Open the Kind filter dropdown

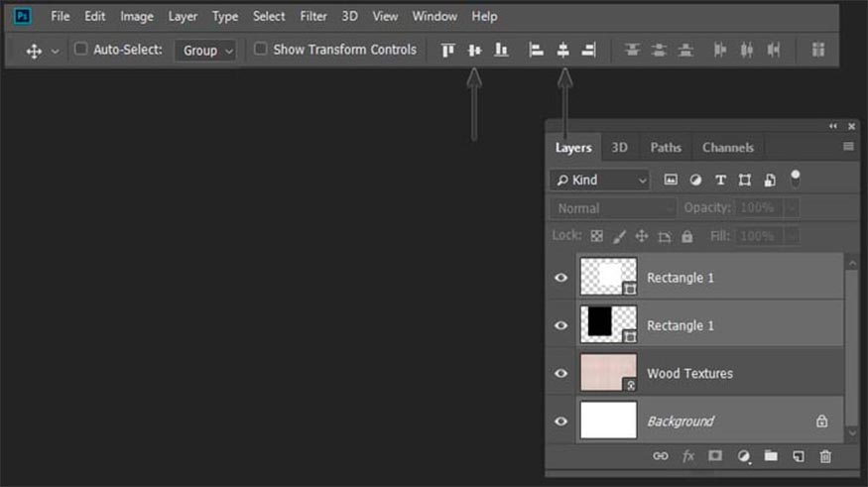(600, 180)
